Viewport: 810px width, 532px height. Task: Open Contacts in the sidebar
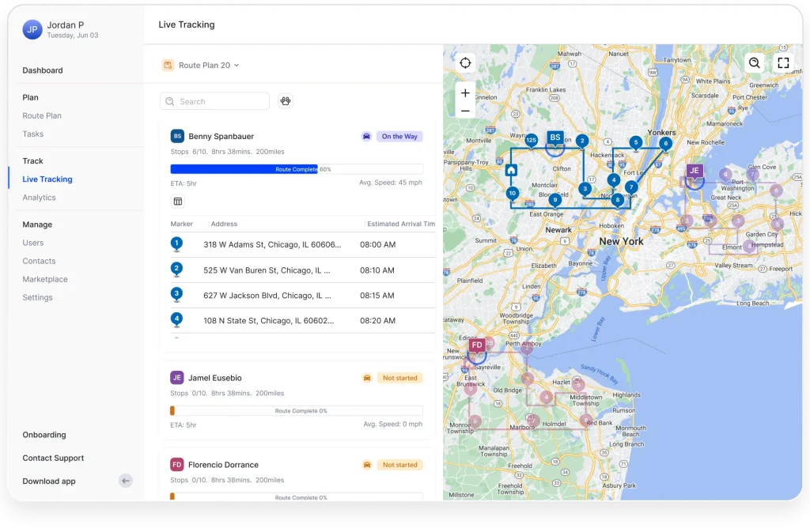point(39,261)
